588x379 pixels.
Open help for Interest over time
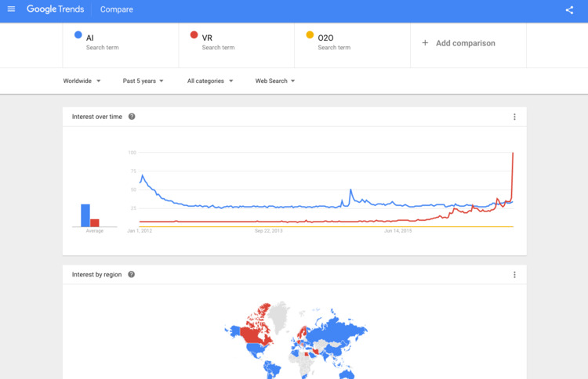(132, 117)
